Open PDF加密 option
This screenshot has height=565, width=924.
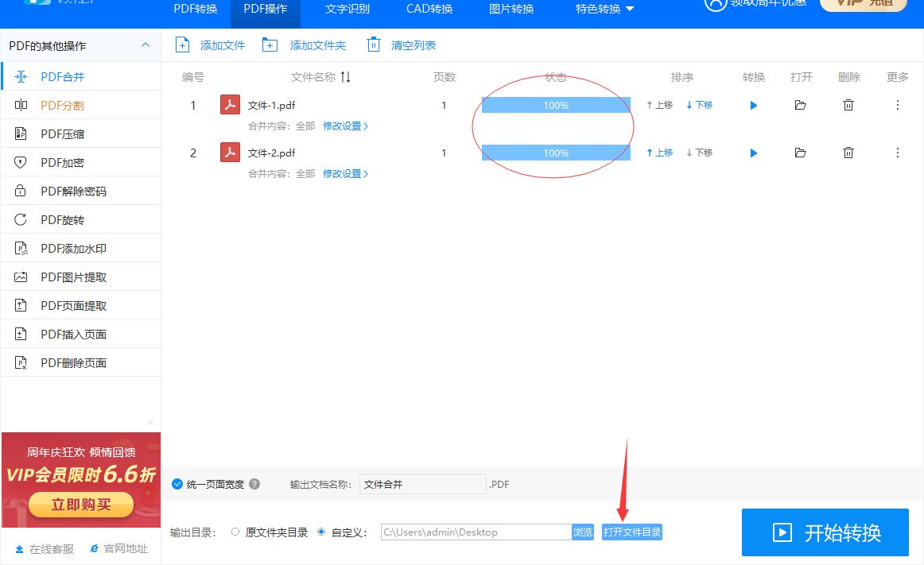(x=81, y=163)
